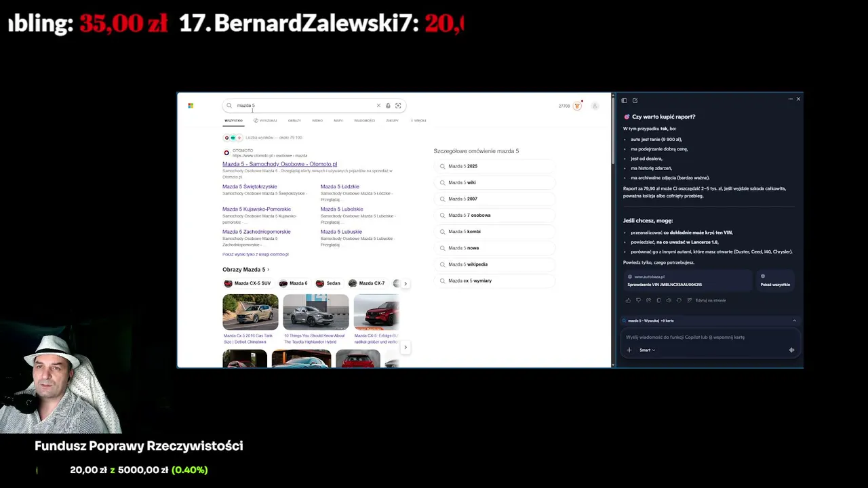Search suggestion Mazda 5 wikipedia
This screenshot has width=868, height=488.
(494, 264)
